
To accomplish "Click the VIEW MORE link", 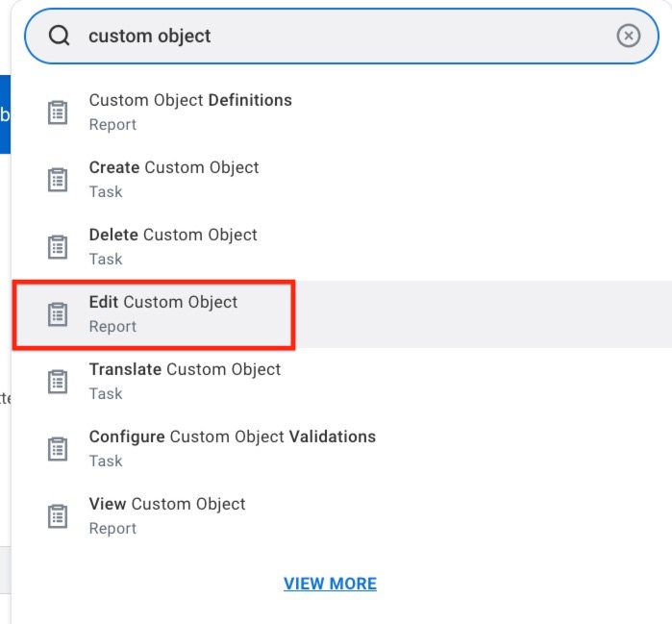I will [x=330, y=584].
